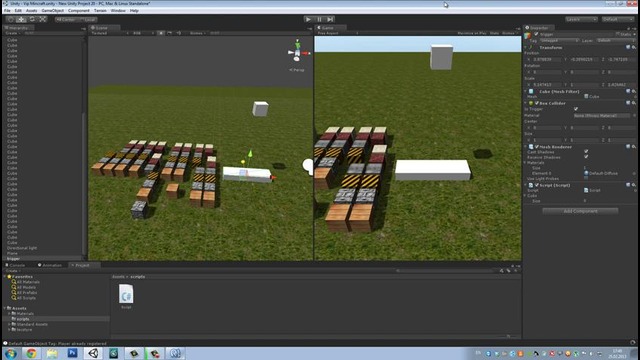Open the Script C# file thumbnail

(126, 294)
